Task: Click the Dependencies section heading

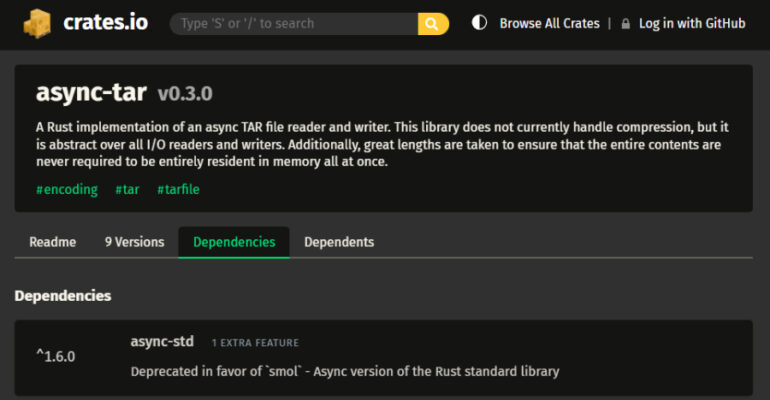Action: point(63,296)
